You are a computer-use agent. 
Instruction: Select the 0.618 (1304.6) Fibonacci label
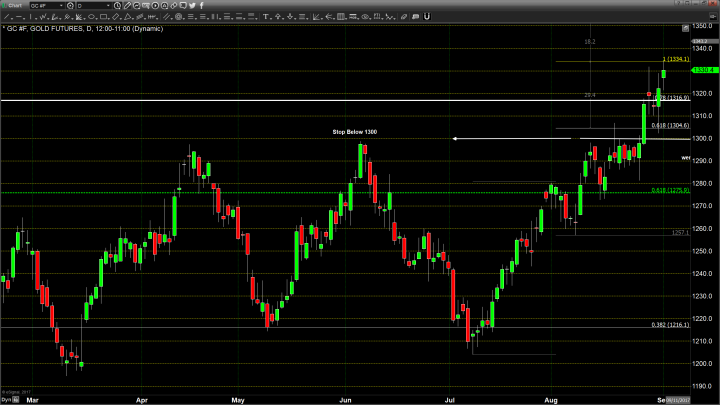[670, 125]
